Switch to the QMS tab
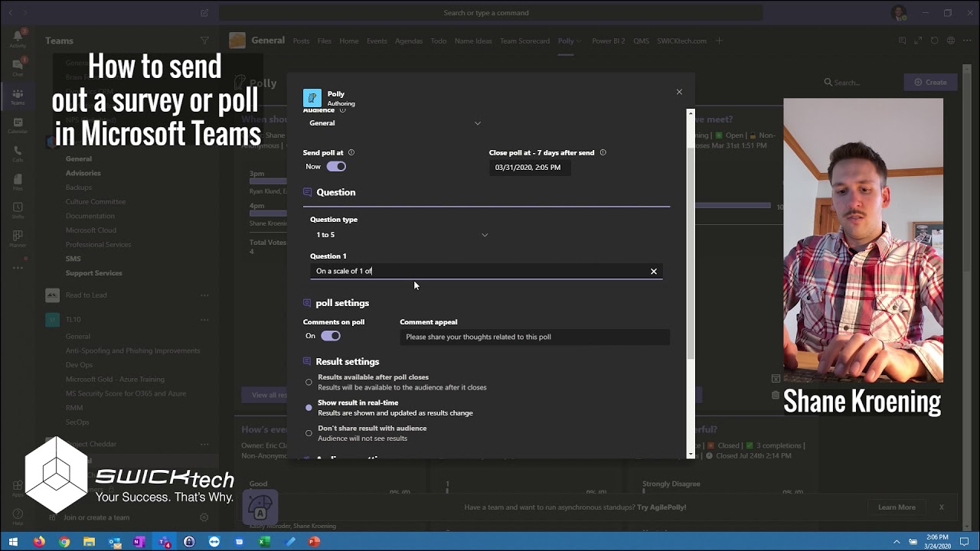The image size is (980, 551). (x=641, y=41)
